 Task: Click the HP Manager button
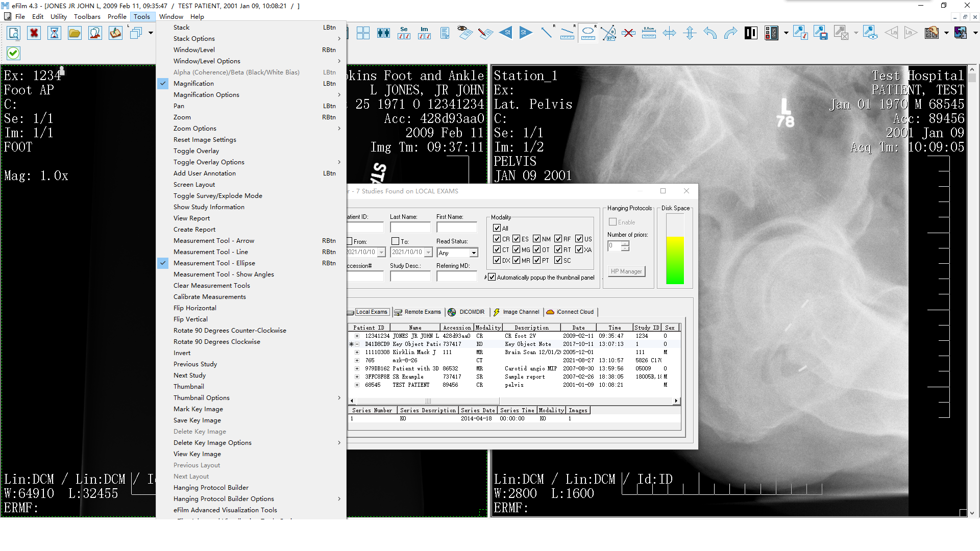pos(626,271)
